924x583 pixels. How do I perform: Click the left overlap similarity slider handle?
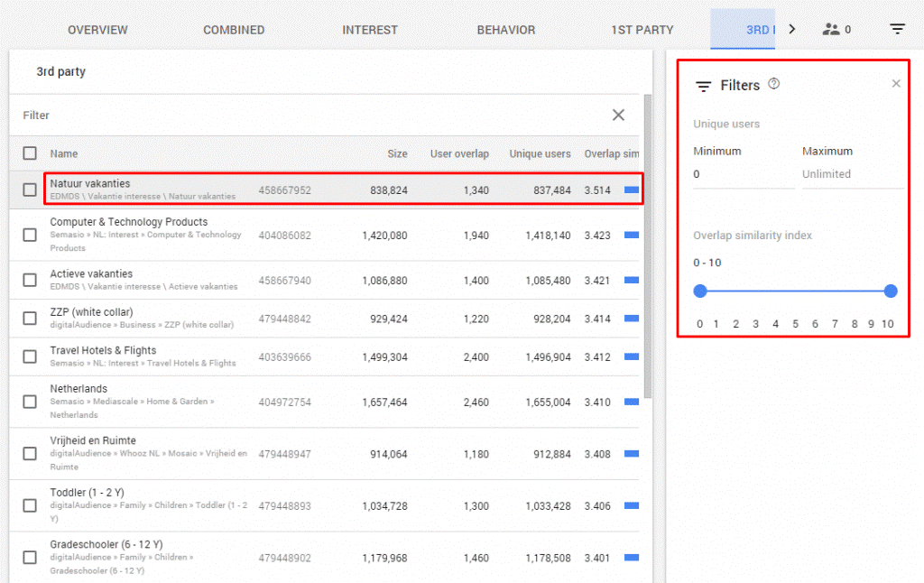pos(700,291)
